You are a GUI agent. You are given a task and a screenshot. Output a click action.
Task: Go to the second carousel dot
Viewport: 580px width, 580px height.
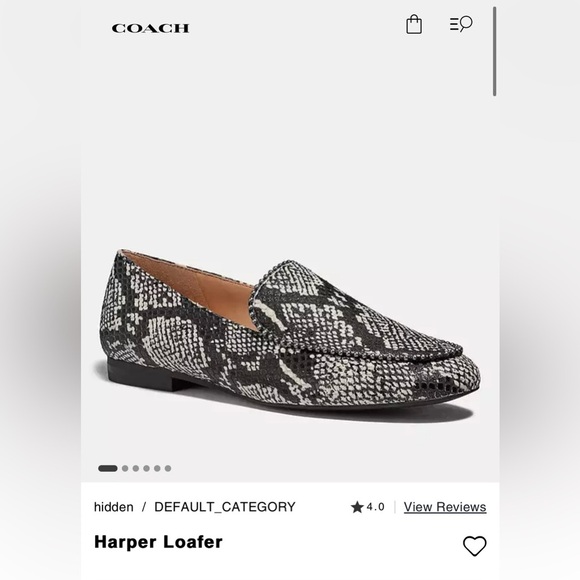point(125,468)
